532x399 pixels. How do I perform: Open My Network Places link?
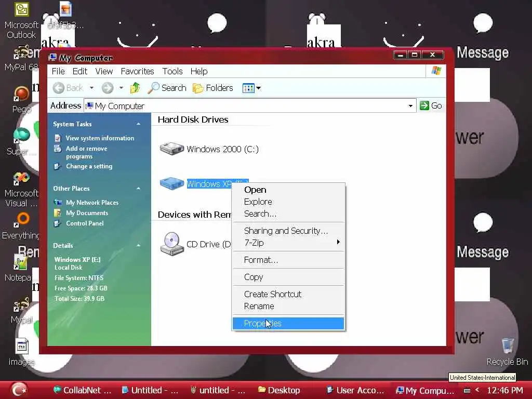92,203
